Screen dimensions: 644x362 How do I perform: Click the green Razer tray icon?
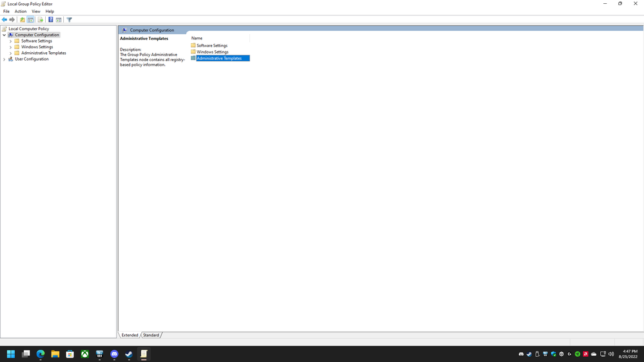click(x=578, y=354)
